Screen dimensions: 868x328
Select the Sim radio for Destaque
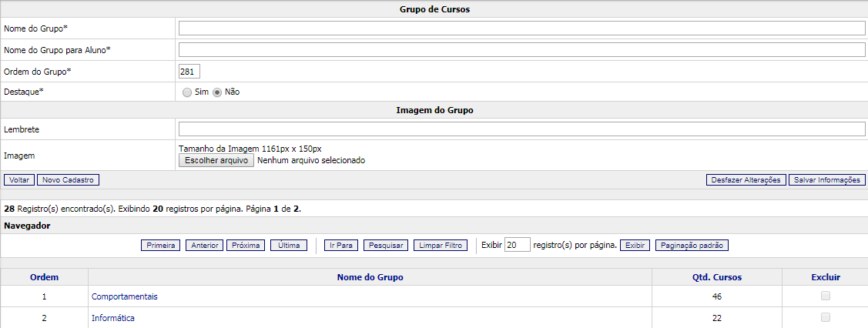[x=187, y=92]
